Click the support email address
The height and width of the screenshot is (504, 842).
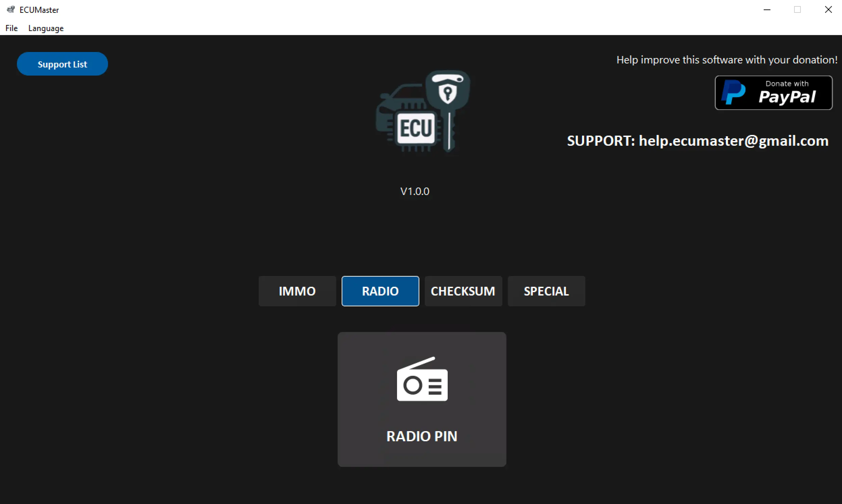(733, 141)
